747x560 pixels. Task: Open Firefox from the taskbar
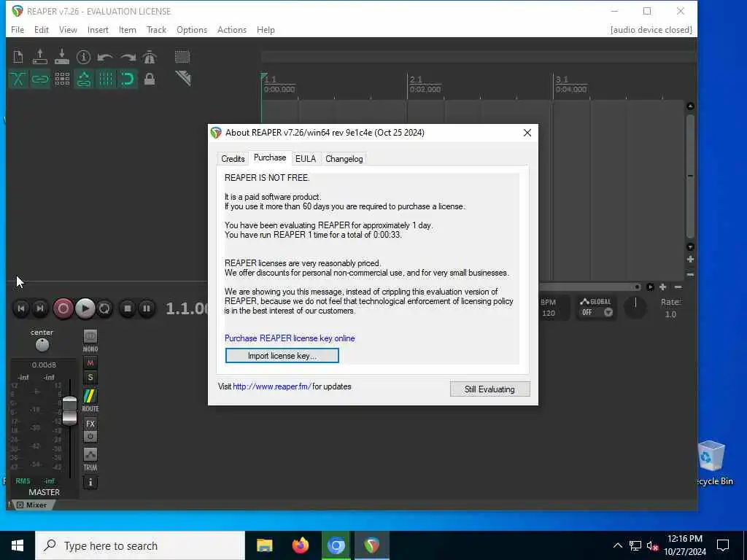300,545
